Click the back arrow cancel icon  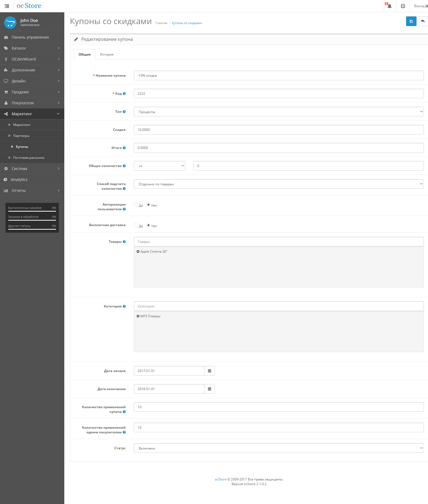coord(423,21)
